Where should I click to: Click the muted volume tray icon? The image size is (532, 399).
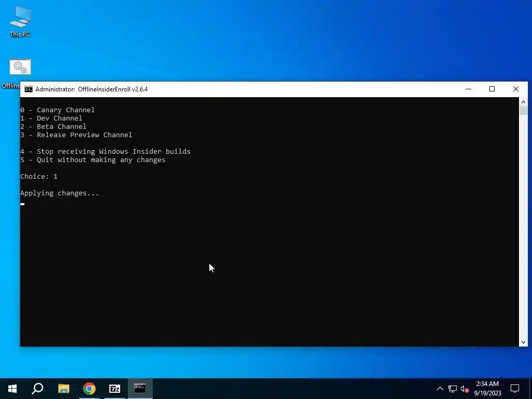click(x=464, y=389)
